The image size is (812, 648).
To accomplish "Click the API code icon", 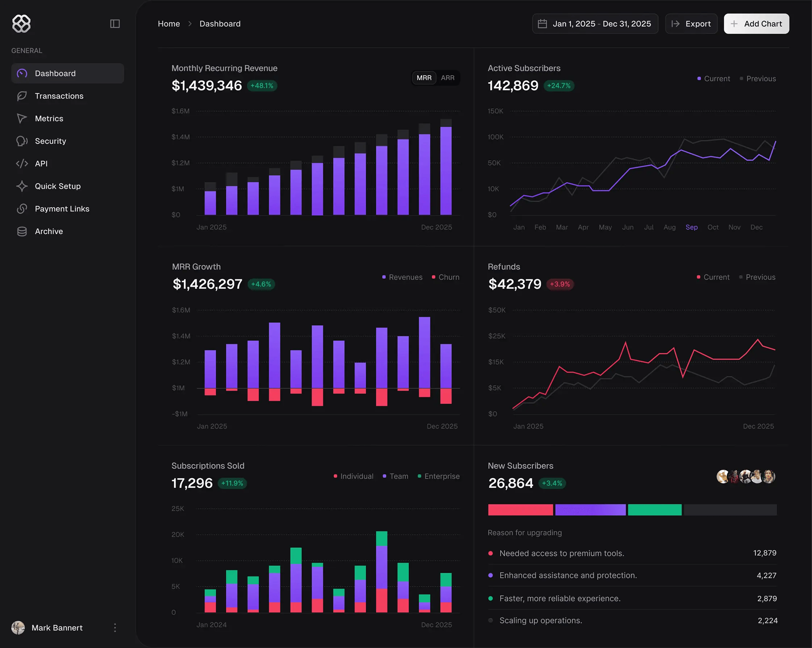I will point(22,163).
